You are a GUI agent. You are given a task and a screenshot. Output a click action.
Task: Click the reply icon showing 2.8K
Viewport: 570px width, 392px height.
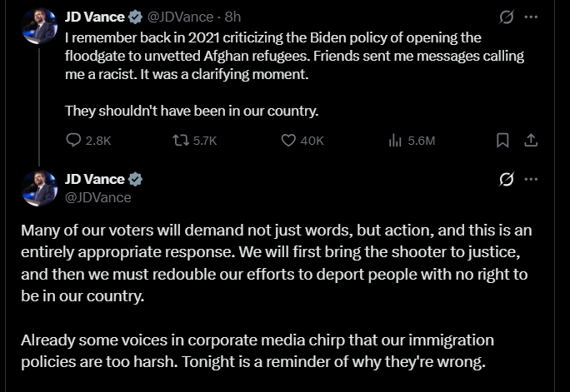click(x=73, y=141)
